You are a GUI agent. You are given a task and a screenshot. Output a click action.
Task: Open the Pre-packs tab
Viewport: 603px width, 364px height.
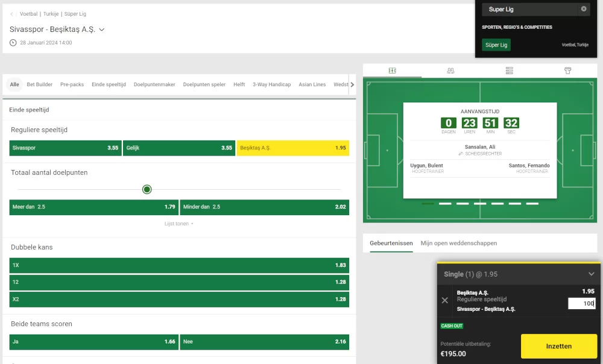point(72,84)
